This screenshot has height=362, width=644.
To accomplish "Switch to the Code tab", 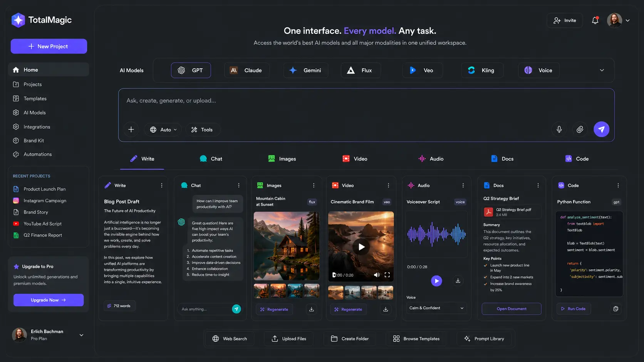I will [577, 159].
